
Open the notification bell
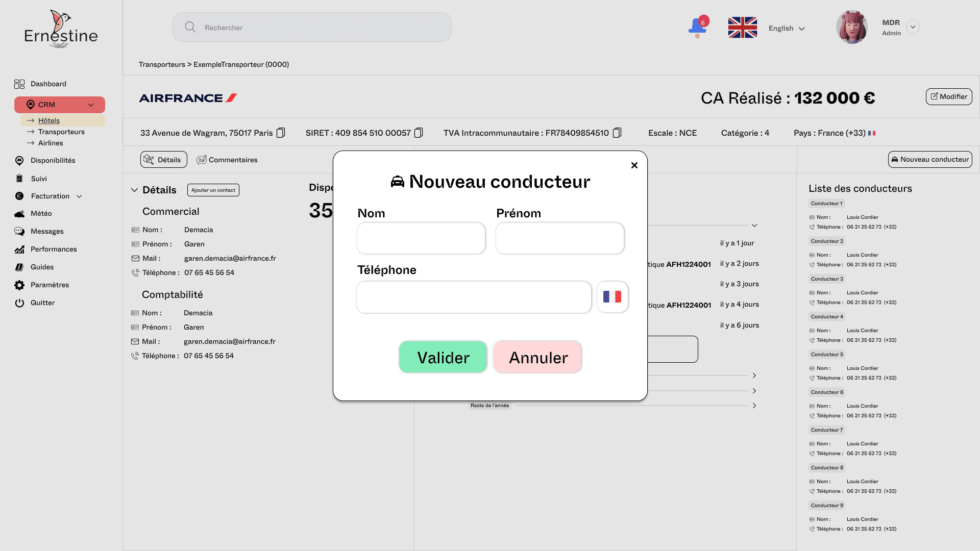(697, 27)
